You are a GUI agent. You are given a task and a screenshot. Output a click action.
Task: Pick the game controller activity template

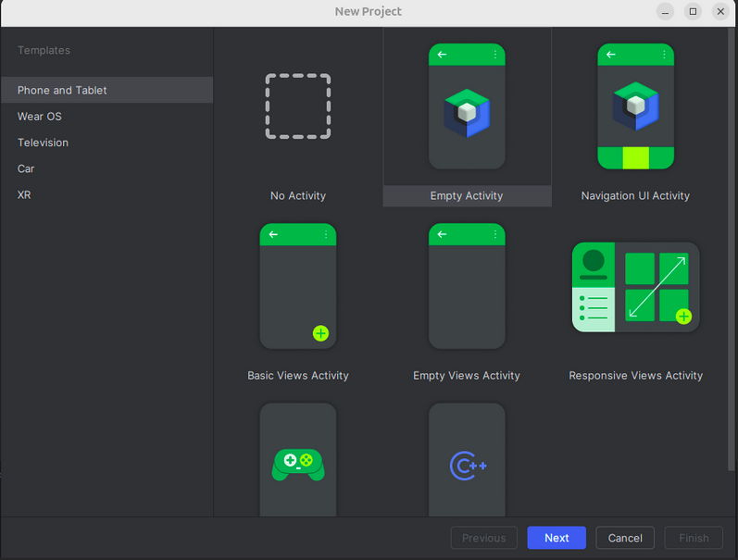[x=298, y=460]
